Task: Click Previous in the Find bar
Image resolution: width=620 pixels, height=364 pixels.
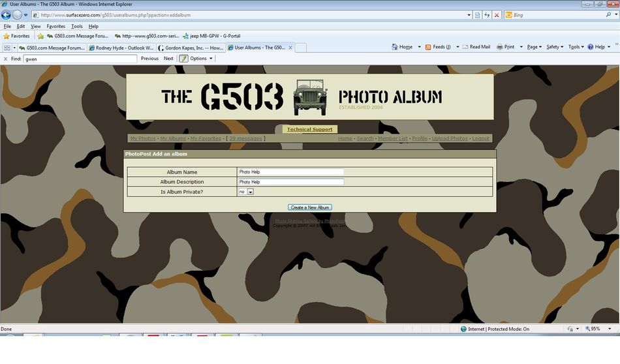Action: [x=149, y=59]
